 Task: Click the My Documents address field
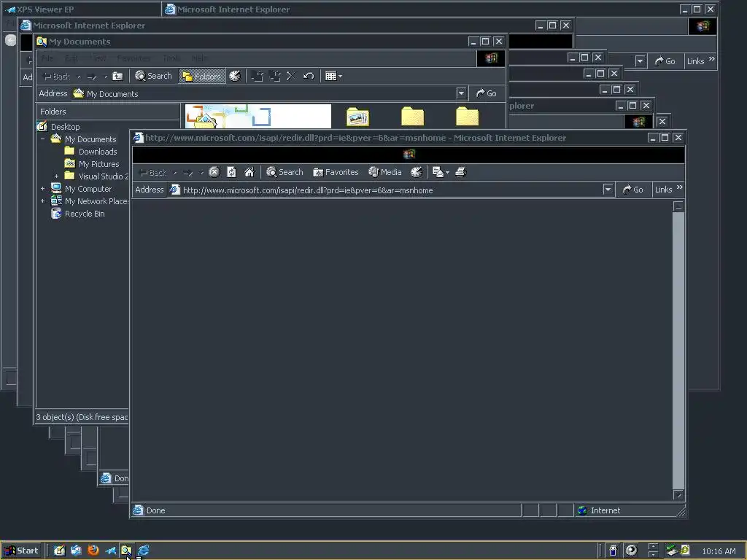pos(268,94)
